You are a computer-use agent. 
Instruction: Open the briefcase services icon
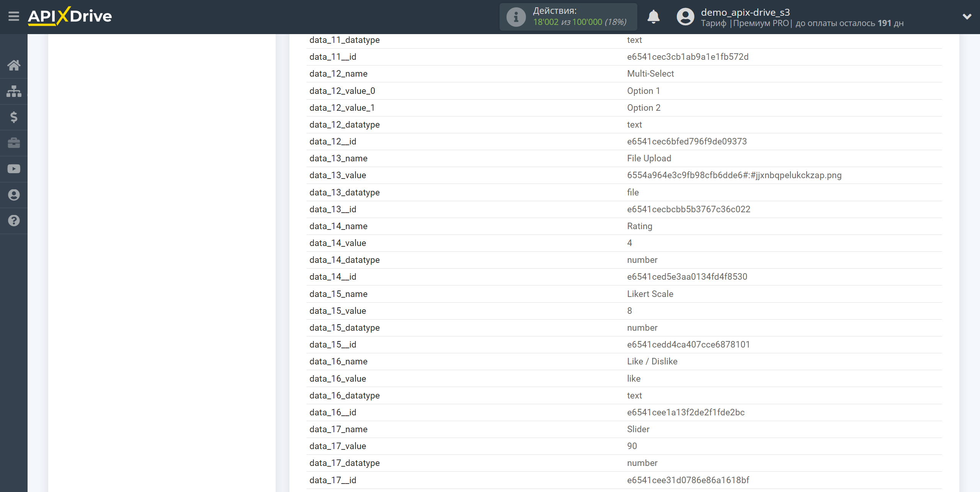pos(14,143)
